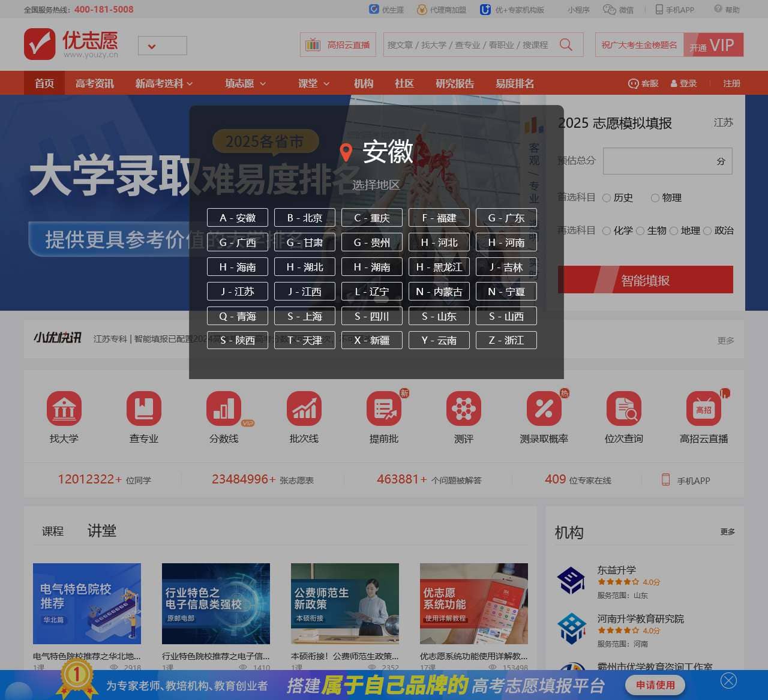Click the search magnifier icon

tap(565, 44)
